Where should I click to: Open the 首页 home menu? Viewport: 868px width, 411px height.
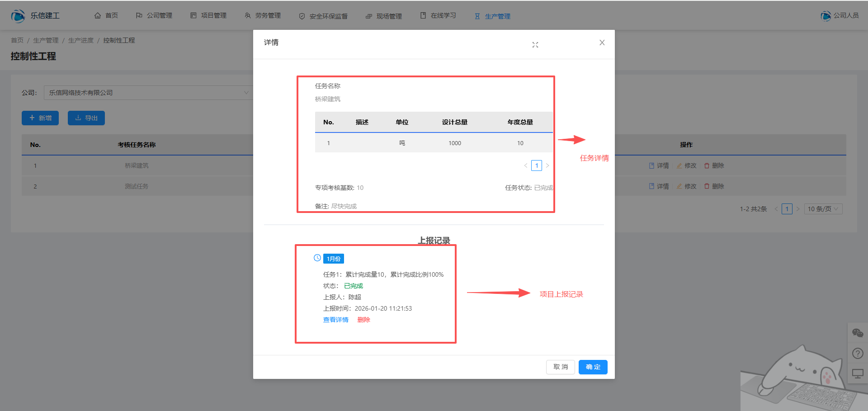[106, 16]
